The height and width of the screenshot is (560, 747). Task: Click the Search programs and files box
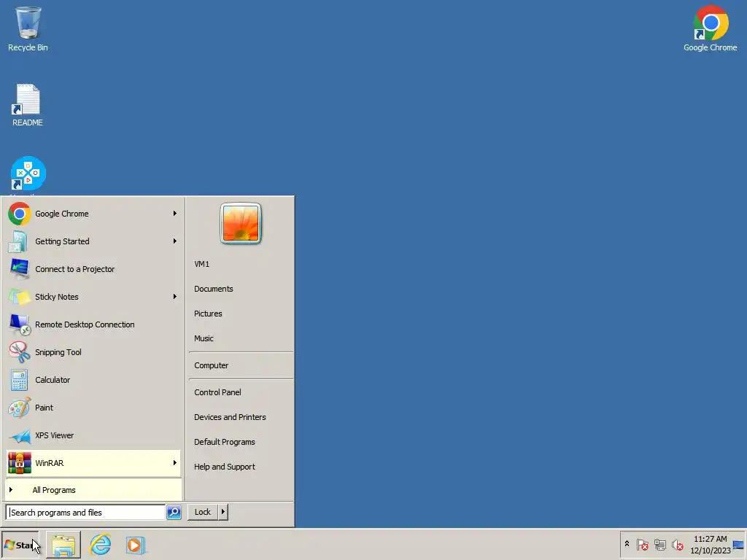(86, 513)
